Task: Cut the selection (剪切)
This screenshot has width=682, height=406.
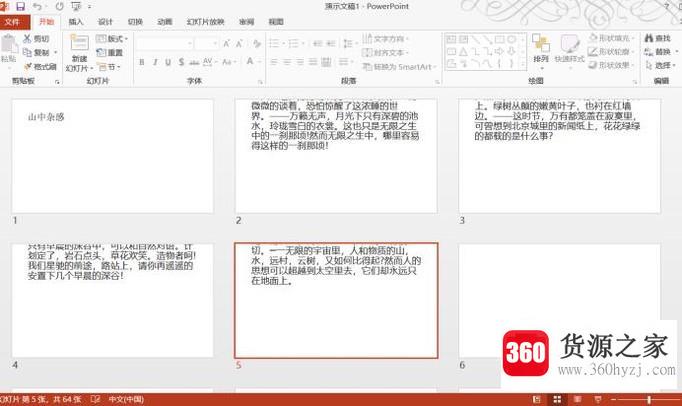Action: (x=37, y=39)
